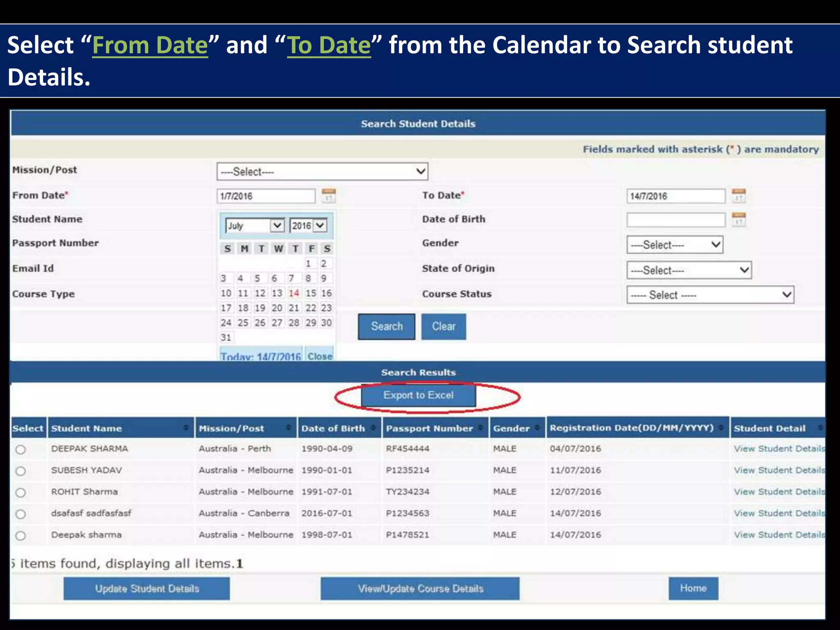Viewport: 840px width, 630px height.
Task: View Student Details for Deepak sharma P1478521
Action: pos(779,535)
